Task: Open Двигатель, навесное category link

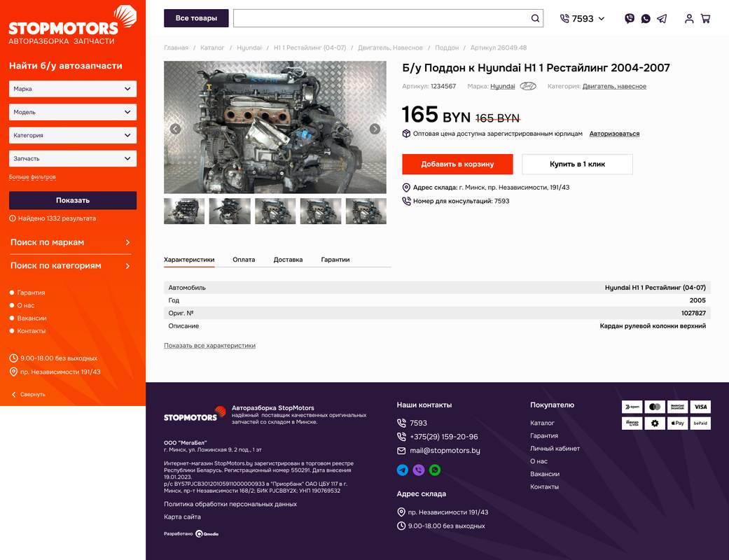Action: click(614, 86)
